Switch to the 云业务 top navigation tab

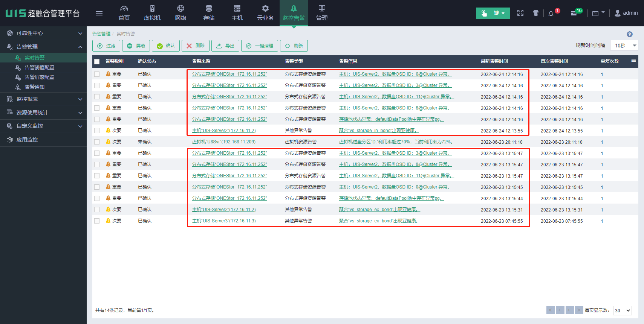tap(265, 13)
